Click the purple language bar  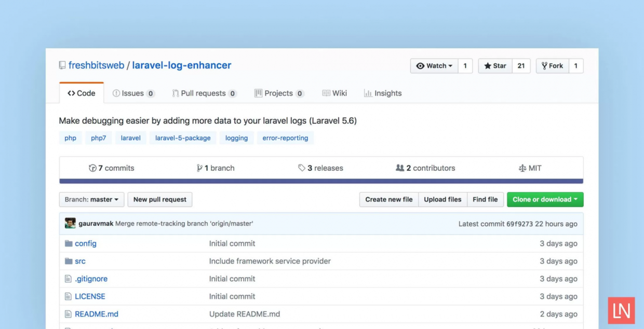tap(321, 181)
